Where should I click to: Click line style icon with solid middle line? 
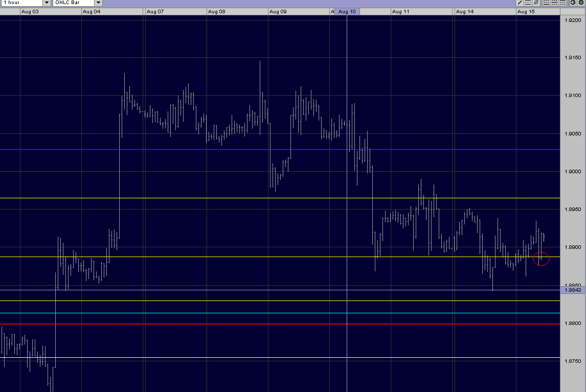pyautogui.click(x=555, y=3)
